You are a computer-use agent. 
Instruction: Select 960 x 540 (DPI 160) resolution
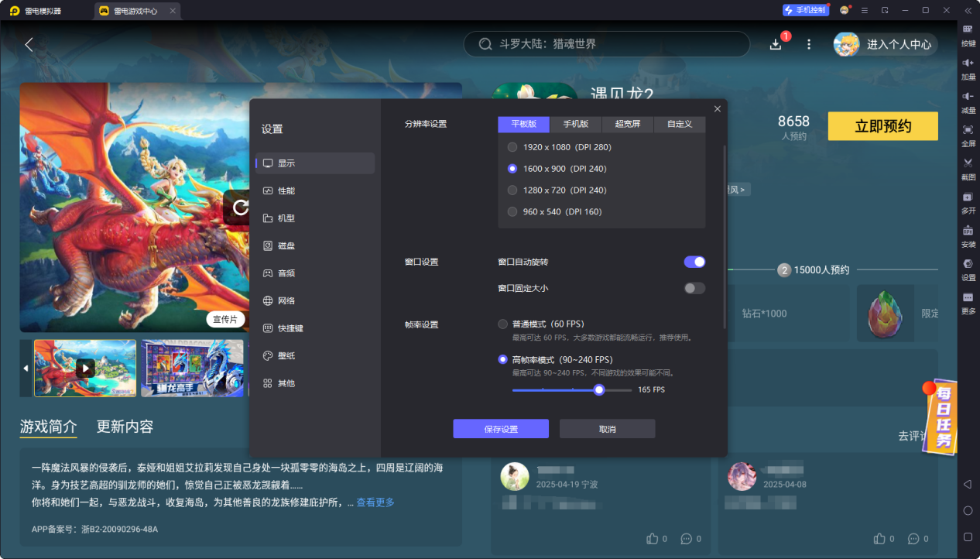pyautogui.click(x=554, y=212)
